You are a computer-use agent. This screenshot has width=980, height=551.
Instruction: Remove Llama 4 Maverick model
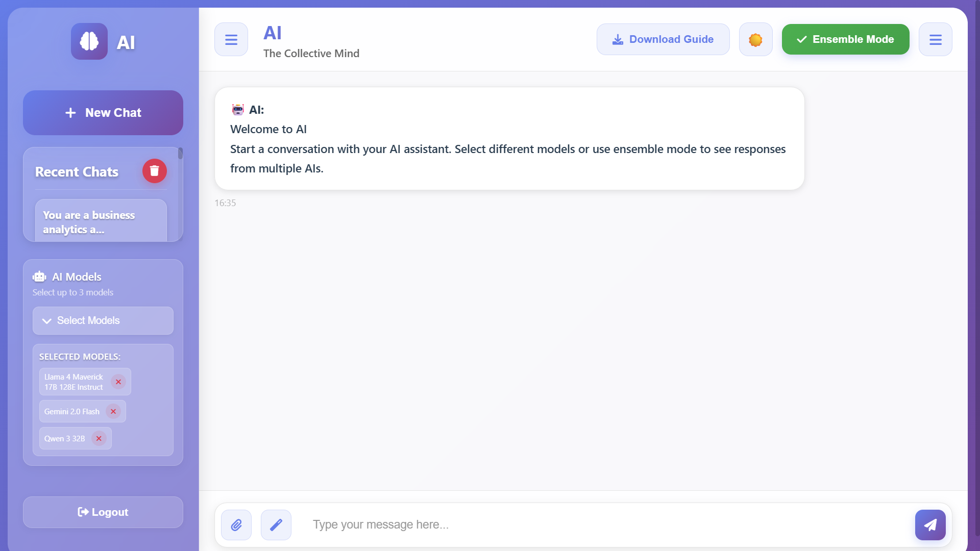point(118,382)
